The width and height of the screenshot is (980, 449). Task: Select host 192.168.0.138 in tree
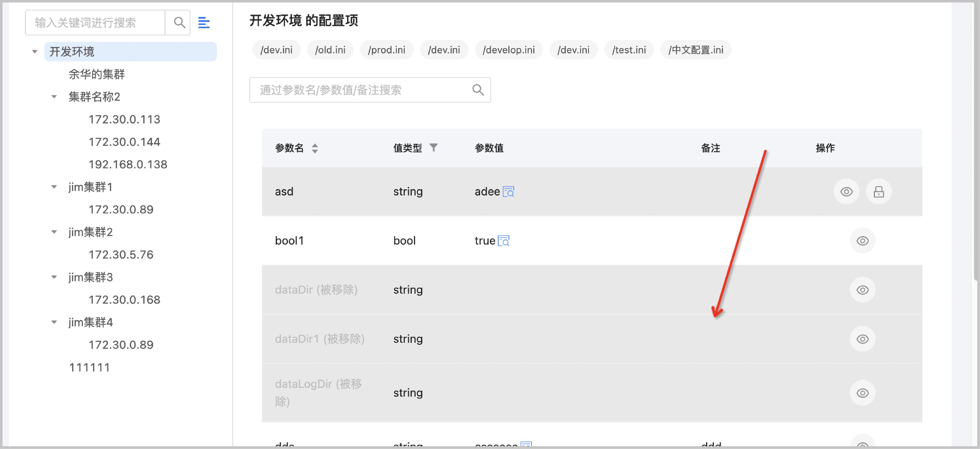click(128, 165)
